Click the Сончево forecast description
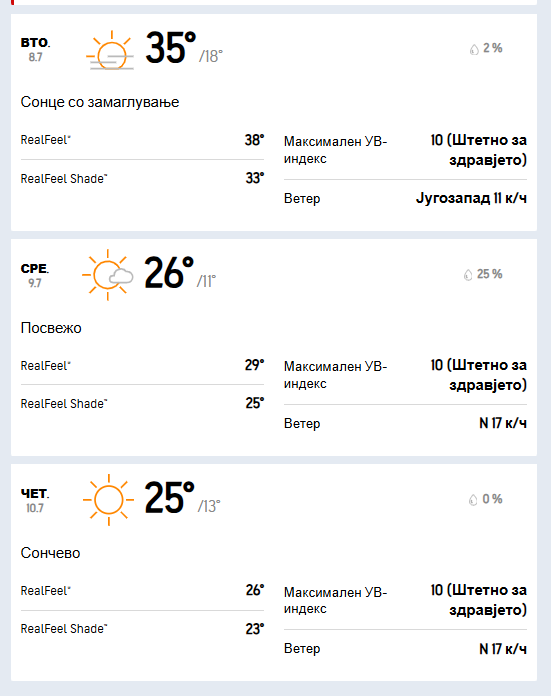 [50, 553]
